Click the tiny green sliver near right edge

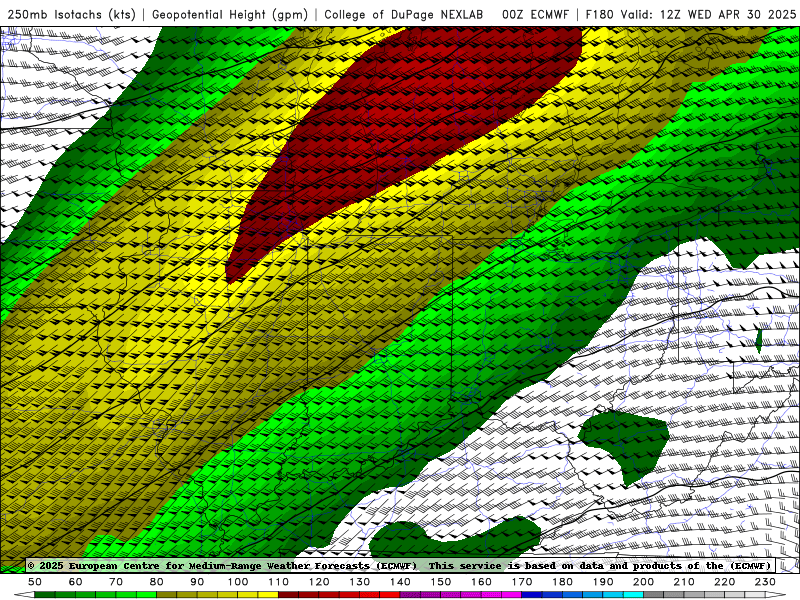pos(759,341)
